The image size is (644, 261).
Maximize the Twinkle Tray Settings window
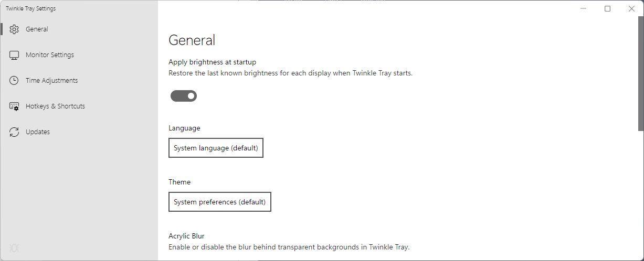607,8
